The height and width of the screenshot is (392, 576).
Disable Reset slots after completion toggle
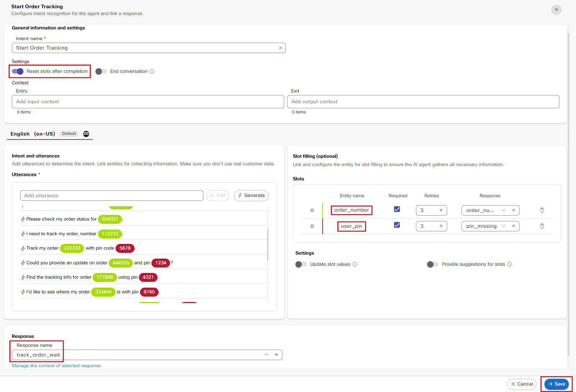pyautogui.click(x=18, y=71)
